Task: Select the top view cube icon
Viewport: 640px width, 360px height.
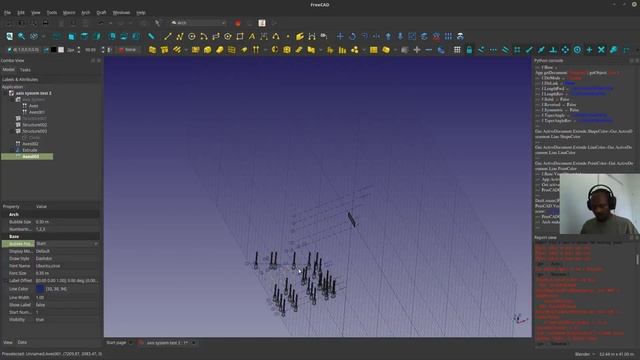Action: point(84,36)
